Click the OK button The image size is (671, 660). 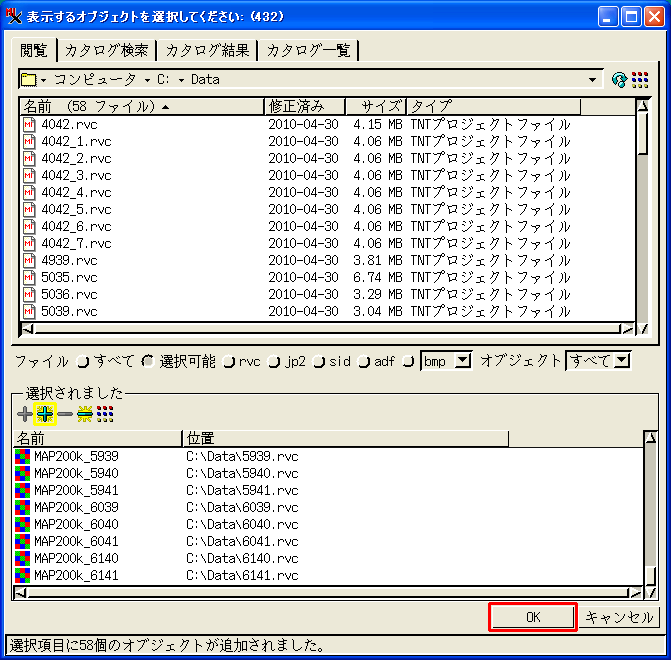[533, 617]
